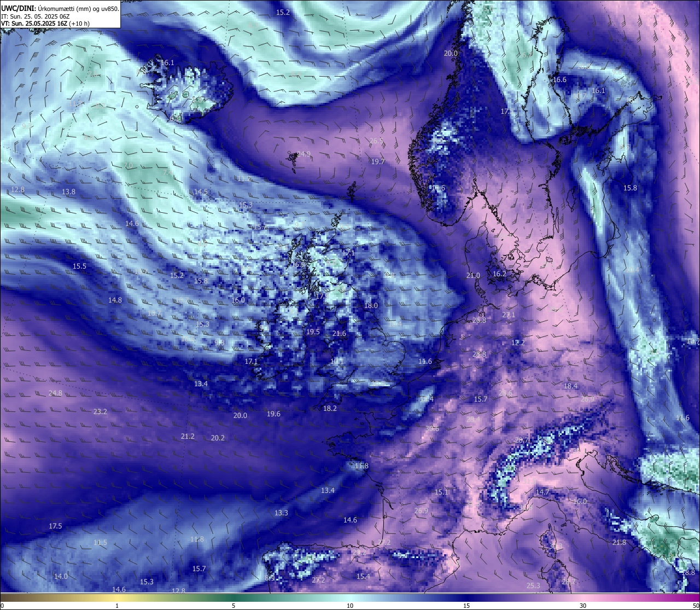Click the colour scale tick label 1
The width and height of the screenshot is (700, 610).
click(x=117, y=605)
